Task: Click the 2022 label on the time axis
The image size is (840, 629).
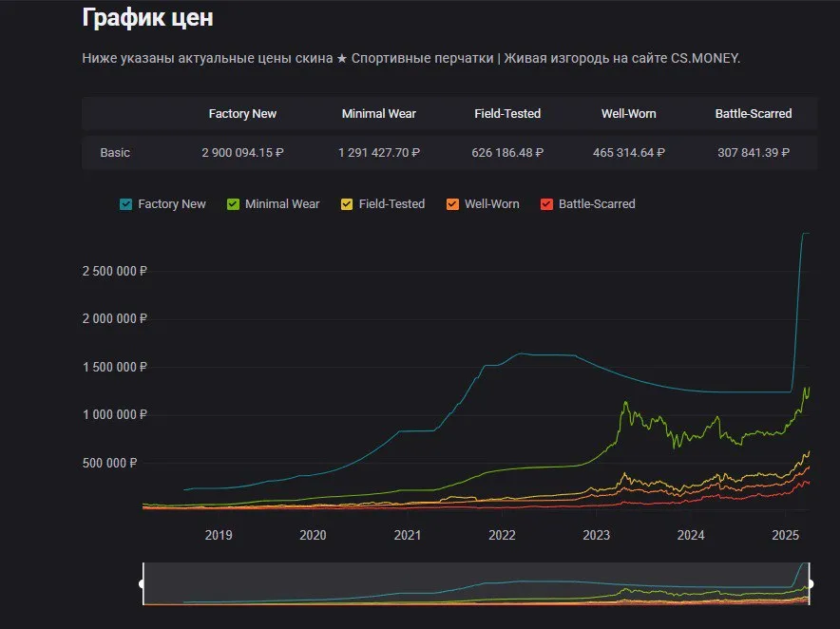Action: click(x=502, y=535)
